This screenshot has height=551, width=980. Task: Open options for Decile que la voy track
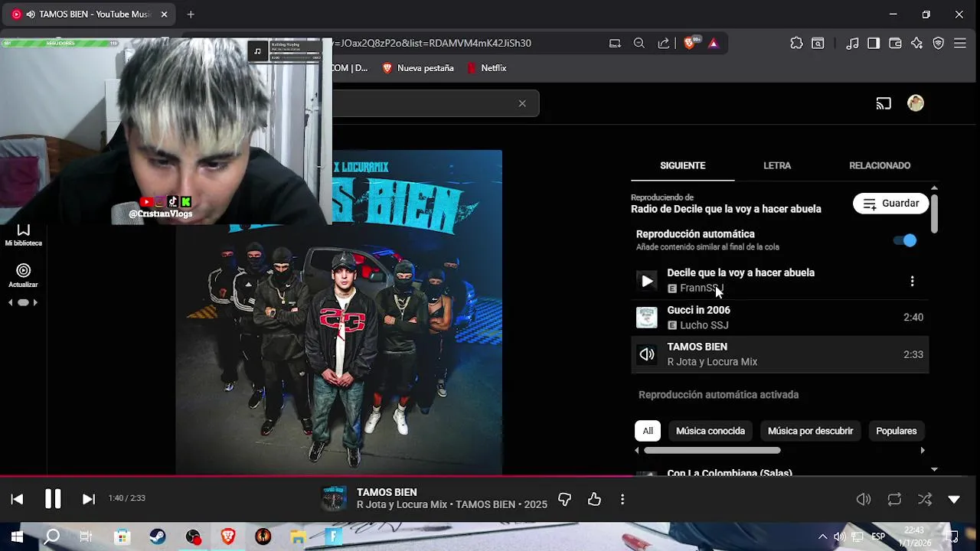pos(912,281)
